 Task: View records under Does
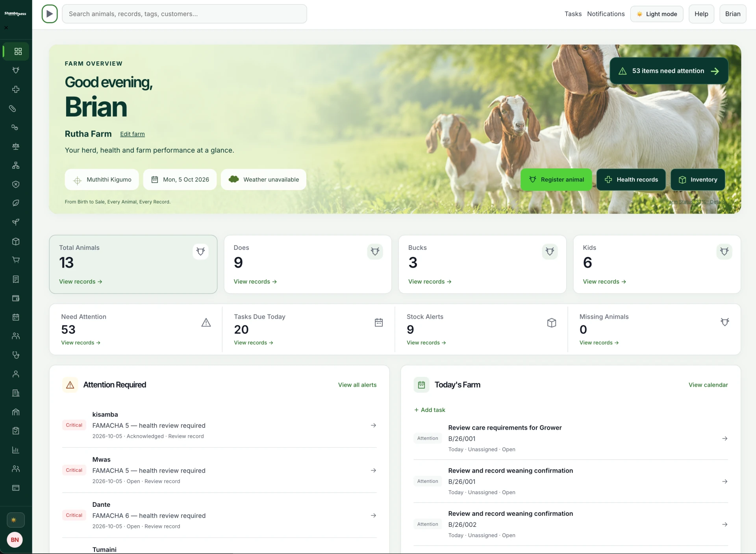[255, 282]
